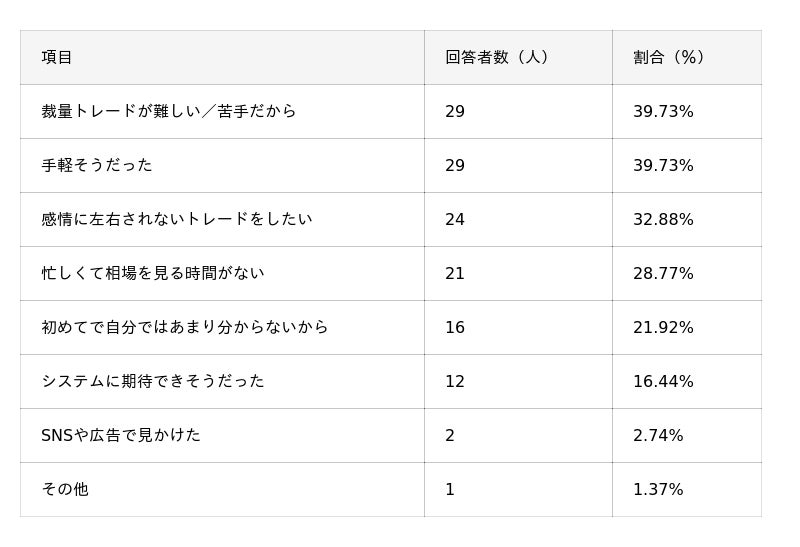
Task: Click the respondent count 24 cell
Action: 455,219
